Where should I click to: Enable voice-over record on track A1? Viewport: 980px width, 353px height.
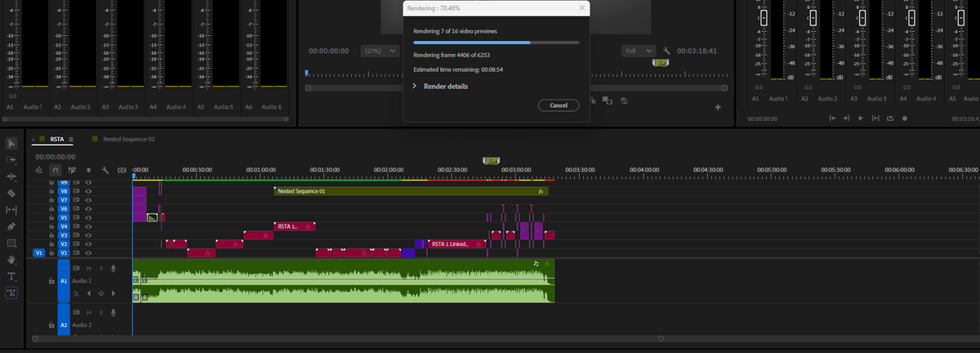tap(112, 268)
